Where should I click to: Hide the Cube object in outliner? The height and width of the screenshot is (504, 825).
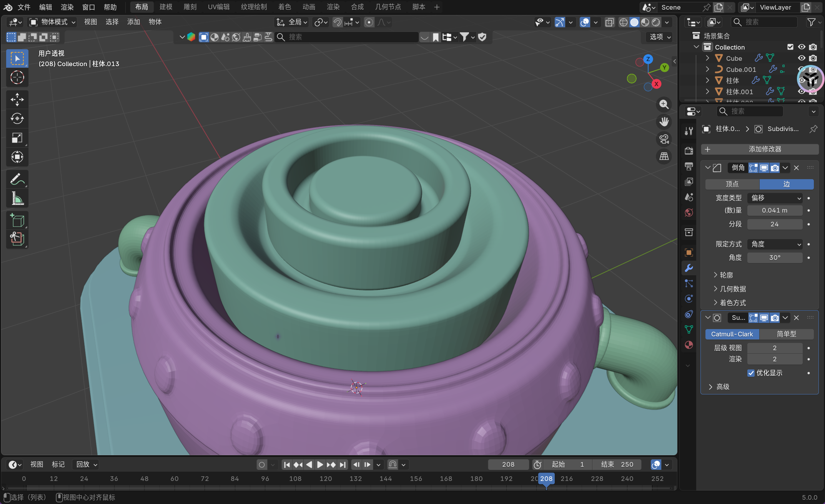802,58
